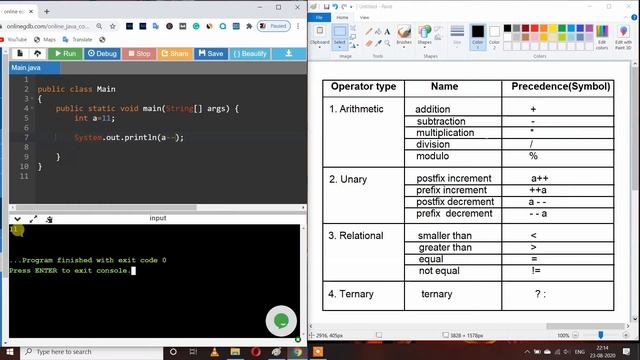This screenshot has width=640, height=360.
Task: Open the Paused profile chip in Chrome
Action: pyautogui.click(x=274, y=26)
